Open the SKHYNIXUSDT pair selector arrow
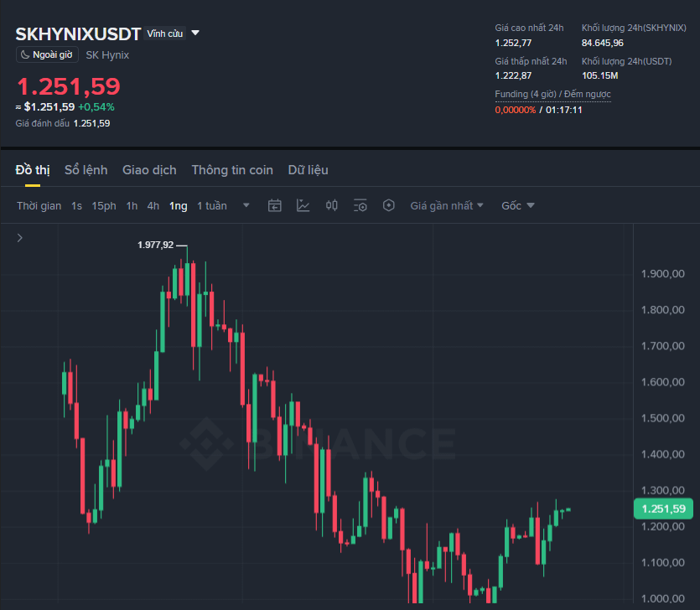Viewport: 700px width, 610px height. [195, 33]
